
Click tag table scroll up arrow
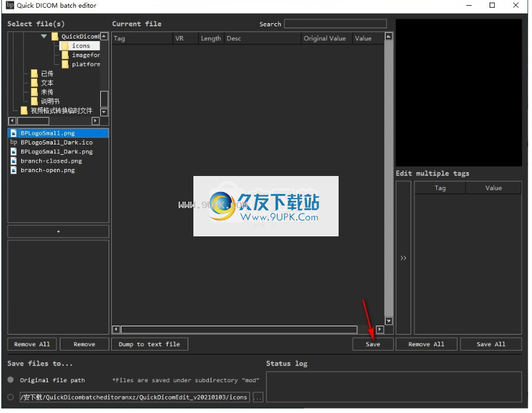(389, 36)
